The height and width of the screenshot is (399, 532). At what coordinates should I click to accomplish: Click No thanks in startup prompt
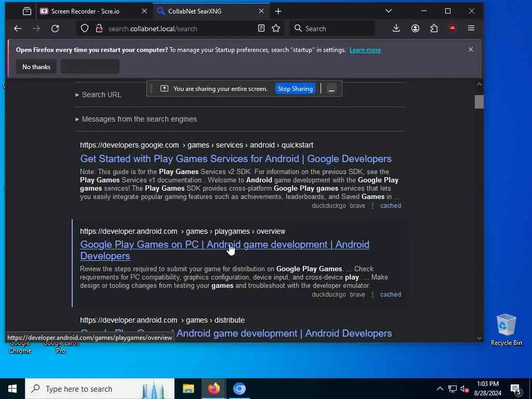click(36, 67)
